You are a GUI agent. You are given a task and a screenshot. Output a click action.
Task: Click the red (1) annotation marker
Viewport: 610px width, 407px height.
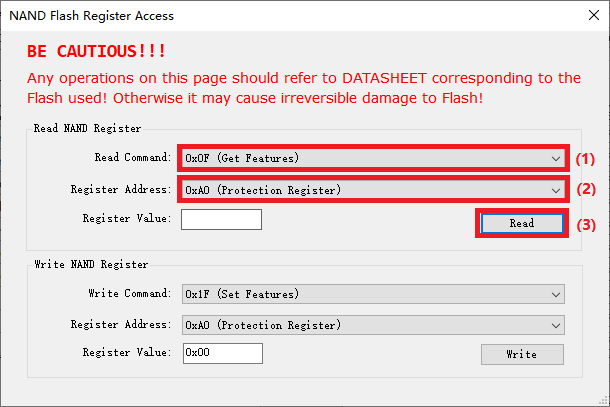pyautogui.click(x=585, y=158)
